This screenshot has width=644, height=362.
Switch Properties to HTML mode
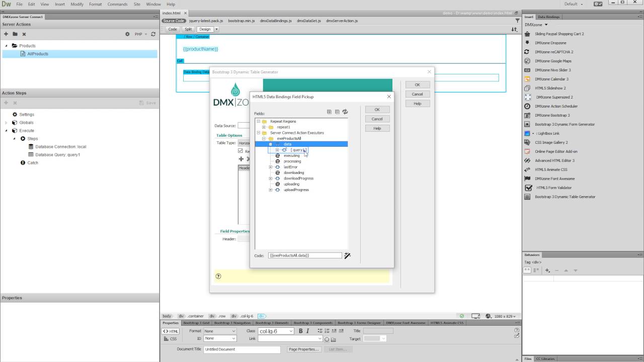(x=171, y=331)
